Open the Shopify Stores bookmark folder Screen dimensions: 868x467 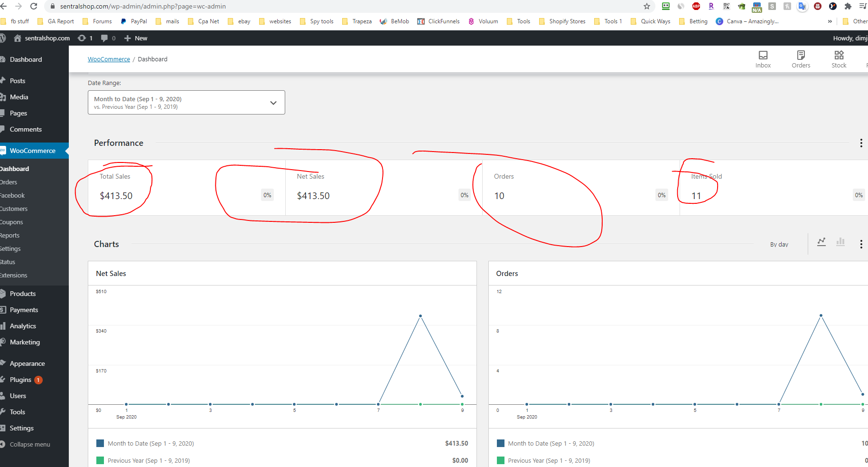[x=562, y=21]
